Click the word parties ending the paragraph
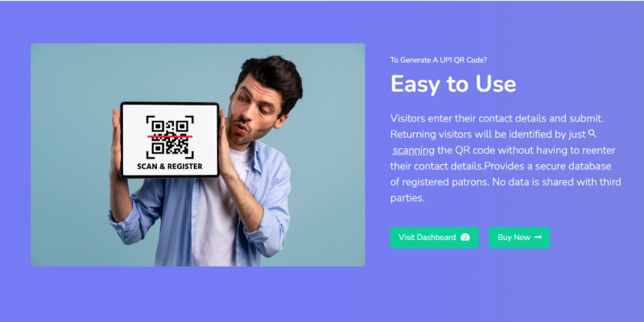This screenshot has height=322, width=644. (x=407, y=198)
